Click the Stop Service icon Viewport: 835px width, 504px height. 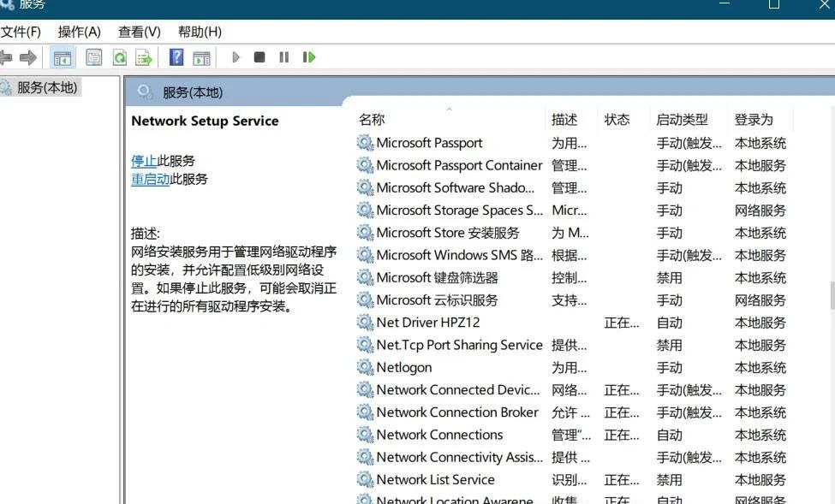(x=259, y=56)
